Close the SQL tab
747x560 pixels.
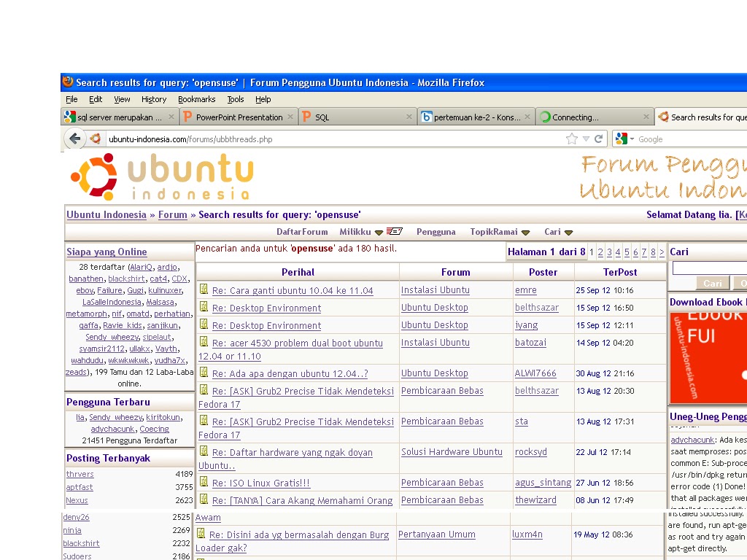click(x=409, y=117)
